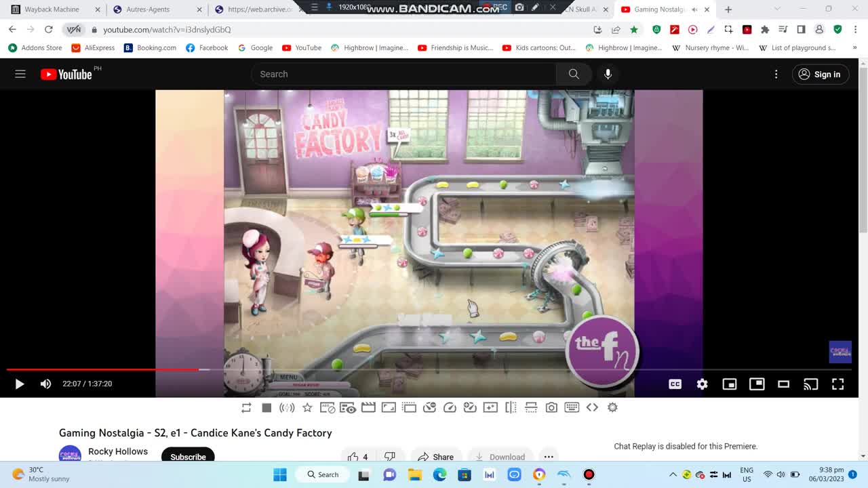Open YouTube player settings gear

tap(702, 384)
